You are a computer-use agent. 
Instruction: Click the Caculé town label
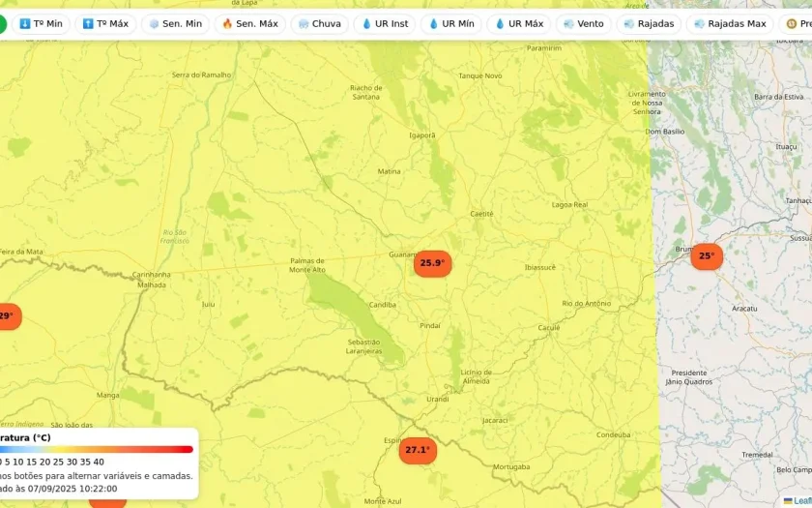pyautogui.click(x=549, y=328)
